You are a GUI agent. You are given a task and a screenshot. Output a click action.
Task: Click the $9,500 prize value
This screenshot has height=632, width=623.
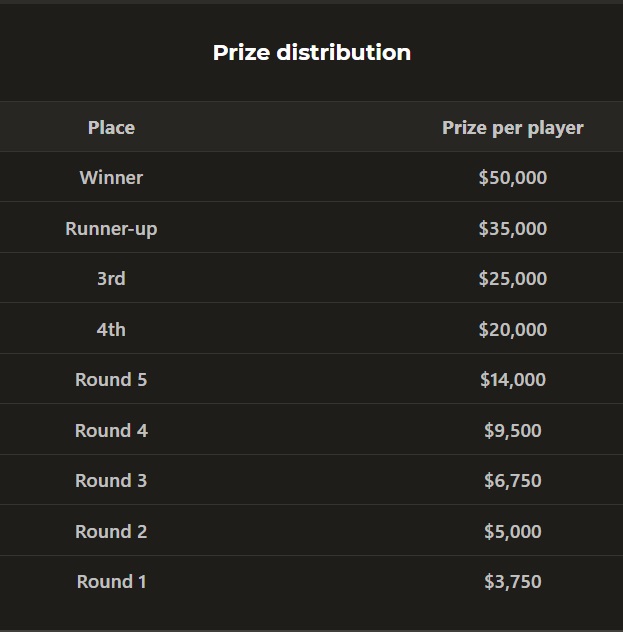click(x=513, y=431)
